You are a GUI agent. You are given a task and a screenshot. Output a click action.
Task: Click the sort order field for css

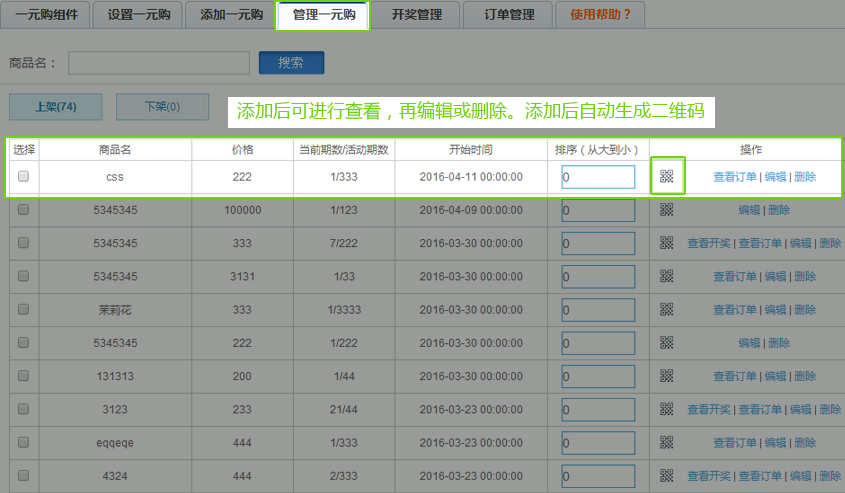click(598, 177)
